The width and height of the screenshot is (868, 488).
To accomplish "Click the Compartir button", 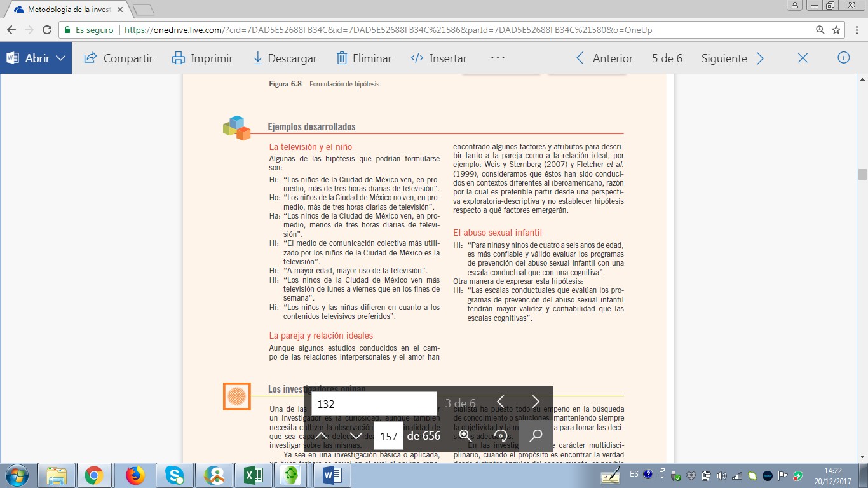I will coord(119,58).
